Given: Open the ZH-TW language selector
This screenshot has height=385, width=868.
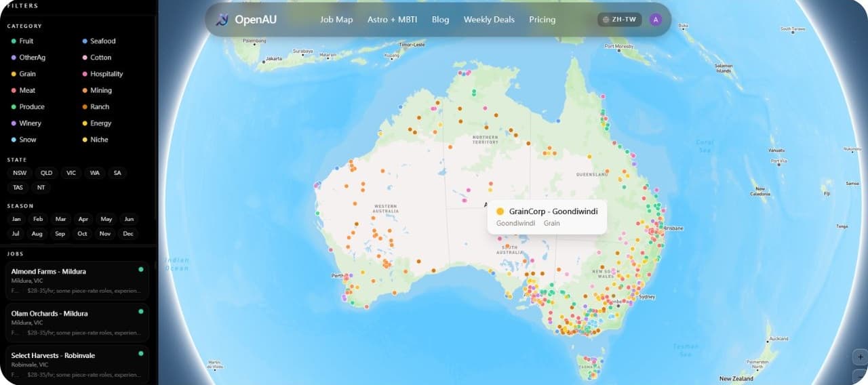Looking at the screenshot, I should point(620,20).
